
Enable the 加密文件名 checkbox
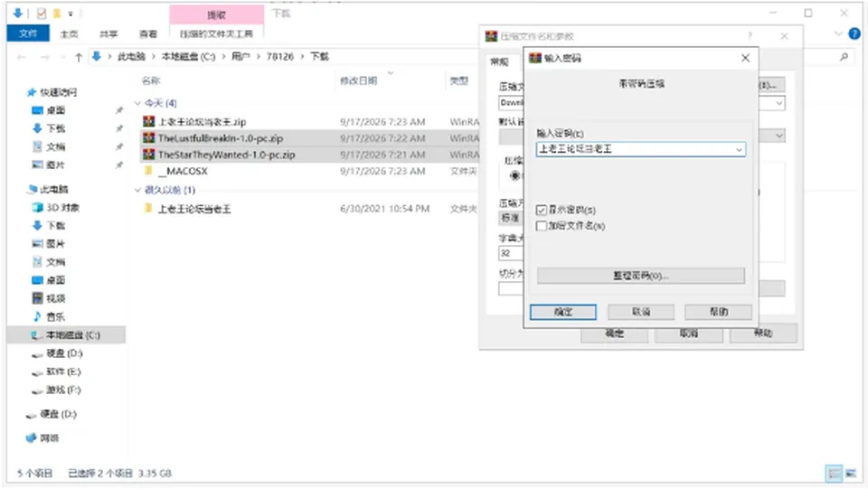(542, 226)
